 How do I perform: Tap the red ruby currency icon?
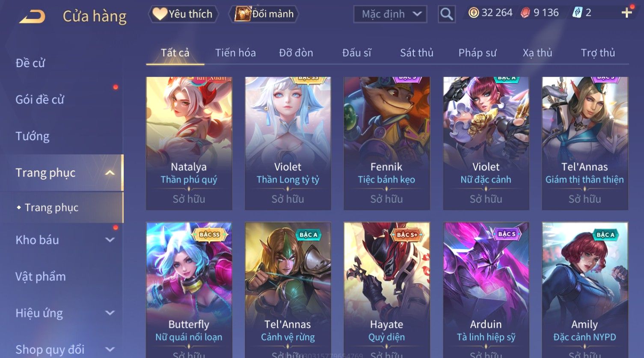click(x=525, y=13)
